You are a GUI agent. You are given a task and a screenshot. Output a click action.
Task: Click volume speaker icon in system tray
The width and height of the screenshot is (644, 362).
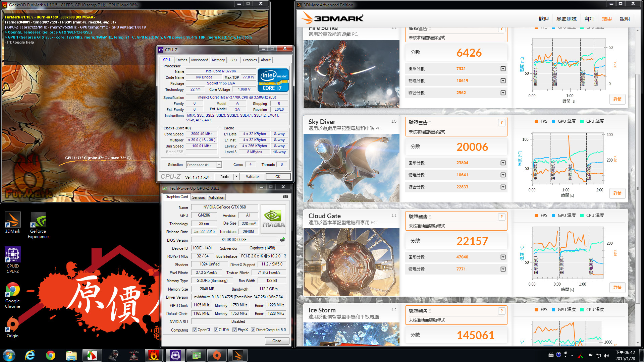click(x=606, y=355)
